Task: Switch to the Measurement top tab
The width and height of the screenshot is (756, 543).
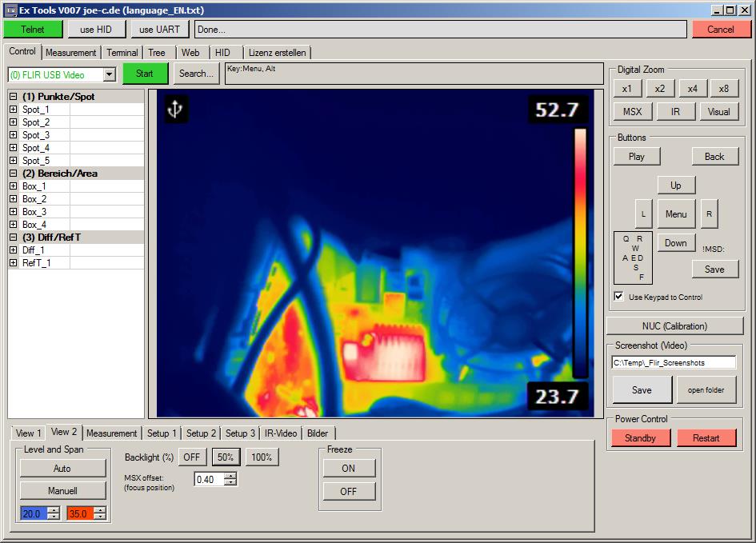Action: click(x=71, y=53)
